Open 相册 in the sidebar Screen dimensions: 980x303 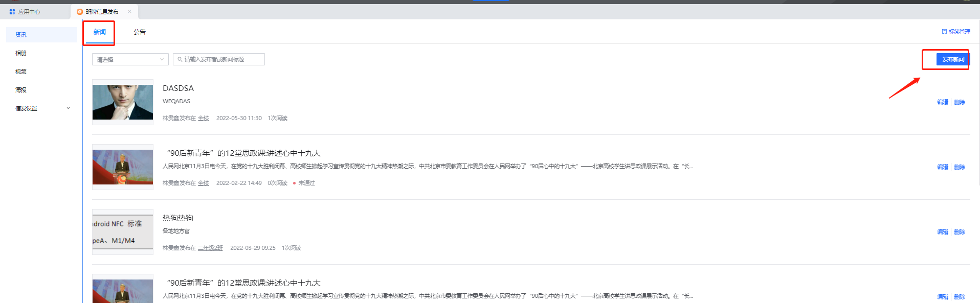(x=21, y=53)
